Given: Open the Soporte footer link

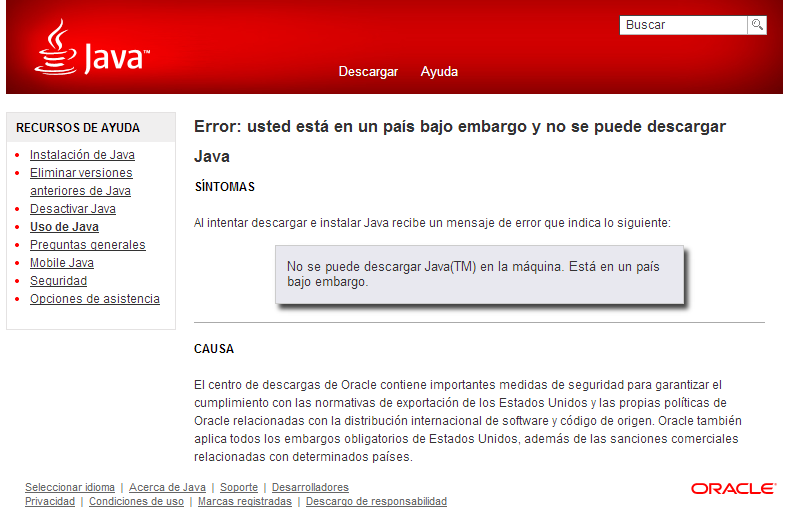Looking at the screenshot, I should click(239, 487).
